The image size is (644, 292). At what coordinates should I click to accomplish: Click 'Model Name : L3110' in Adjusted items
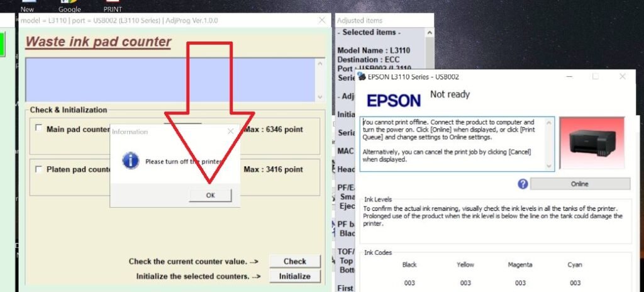(374, 50)
